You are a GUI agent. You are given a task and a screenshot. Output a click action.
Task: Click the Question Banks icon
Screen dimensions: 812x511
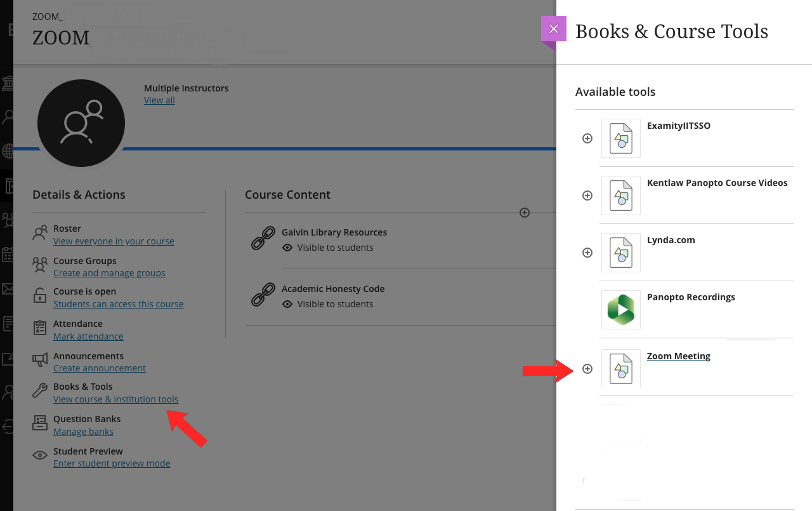pos(40,423)
